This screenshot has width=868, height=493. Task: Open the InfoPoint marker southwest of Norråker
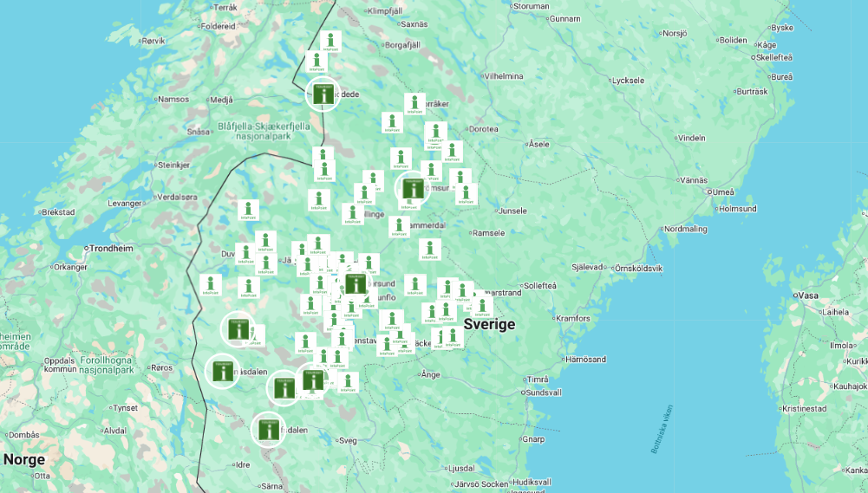pyautogui.click(x=393, y=123)
